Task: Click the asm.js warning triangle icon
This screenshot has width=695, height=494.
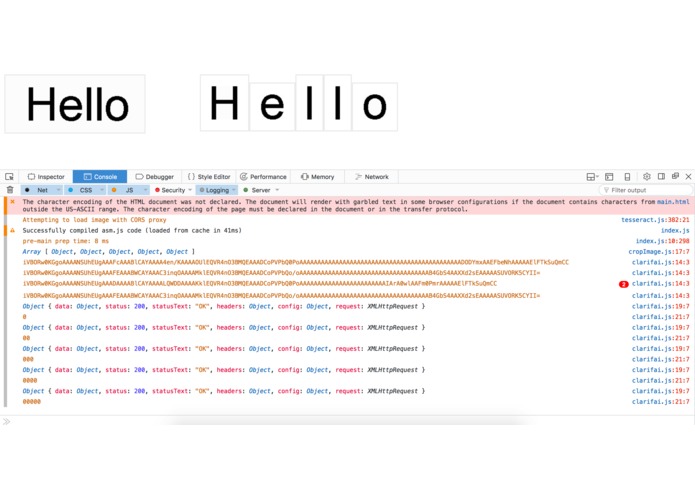Action: click(x=12, y=230)
